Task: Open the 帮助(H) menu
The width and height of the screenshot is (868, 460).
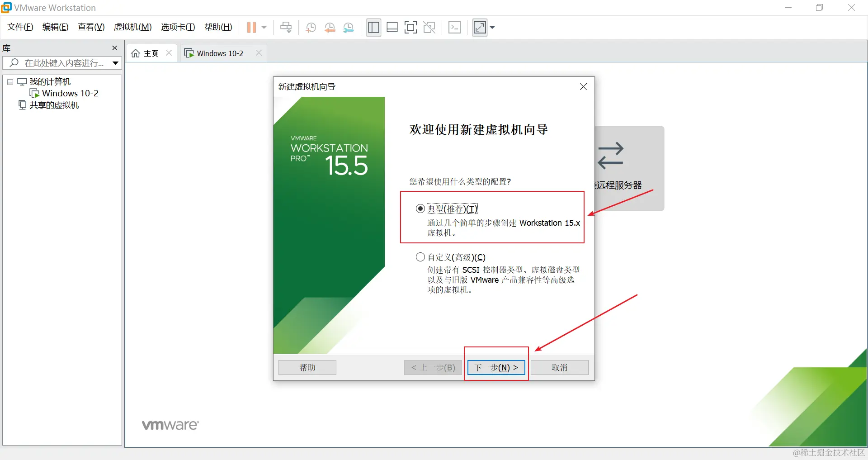Action: pyautogui.click(x=218, y=27)
